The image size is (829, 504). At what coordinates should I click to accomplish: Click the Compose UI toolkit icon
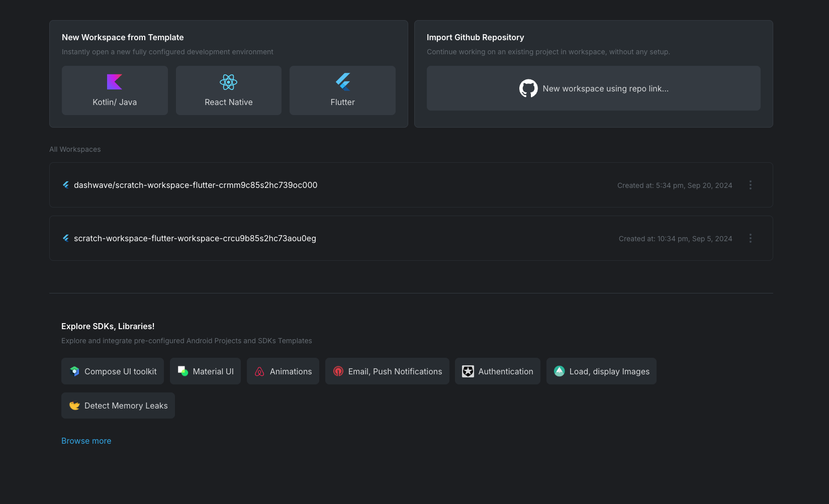[74, 371]
